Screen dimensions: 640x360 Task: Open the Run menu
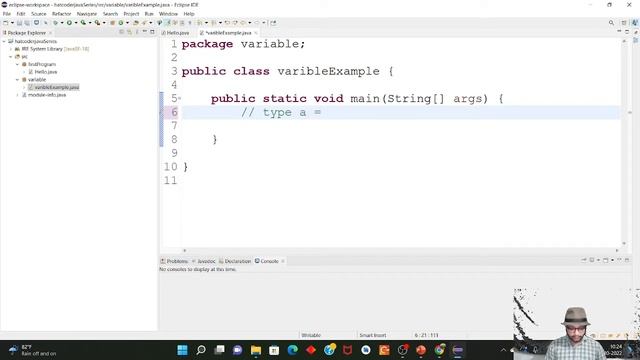149,13
